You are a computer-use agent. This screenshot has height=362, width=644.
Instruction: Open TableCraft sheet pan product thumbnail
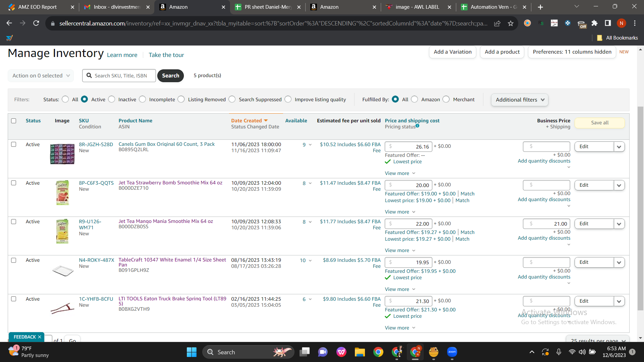tap(63, 270)
